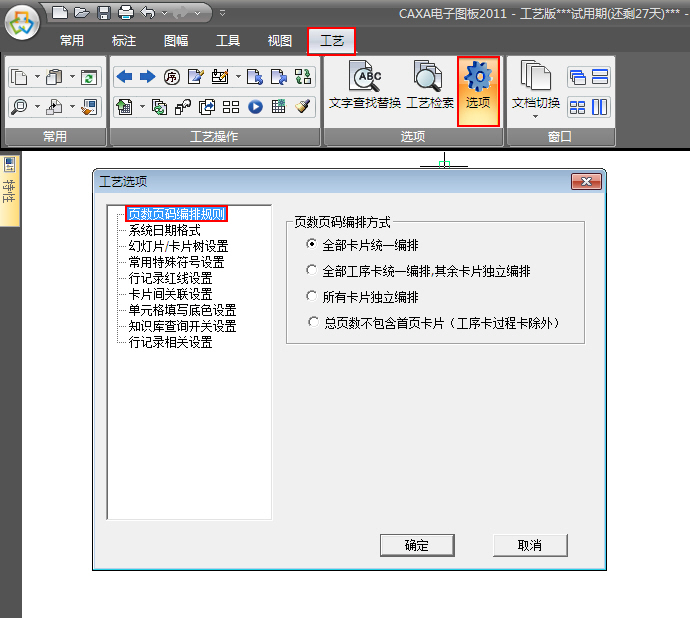The image size is (690, 618).
Task: Open the customize quick access toolbar dropdown
Action: (x=222, y=13)
